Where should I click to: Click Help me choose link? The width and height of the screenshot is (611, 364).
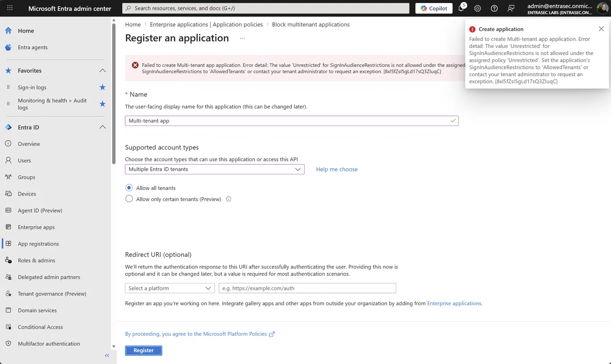[336, 169]
